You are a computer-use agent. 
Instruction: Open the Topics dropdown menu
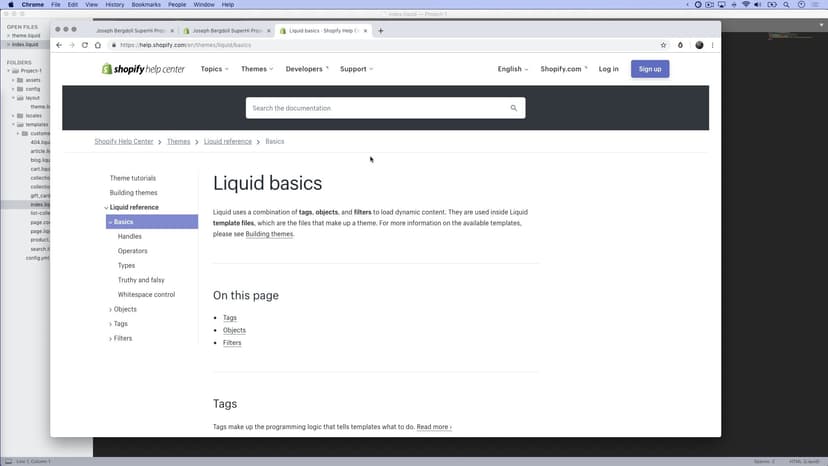click(214, 69)
